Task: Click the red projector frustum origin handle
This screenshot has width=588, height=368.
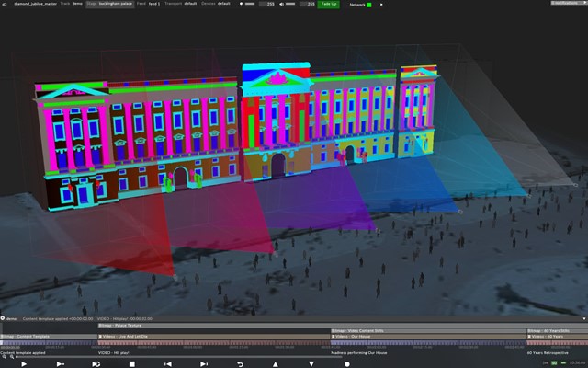Action: pyautogui.click(x=175, y=277)
